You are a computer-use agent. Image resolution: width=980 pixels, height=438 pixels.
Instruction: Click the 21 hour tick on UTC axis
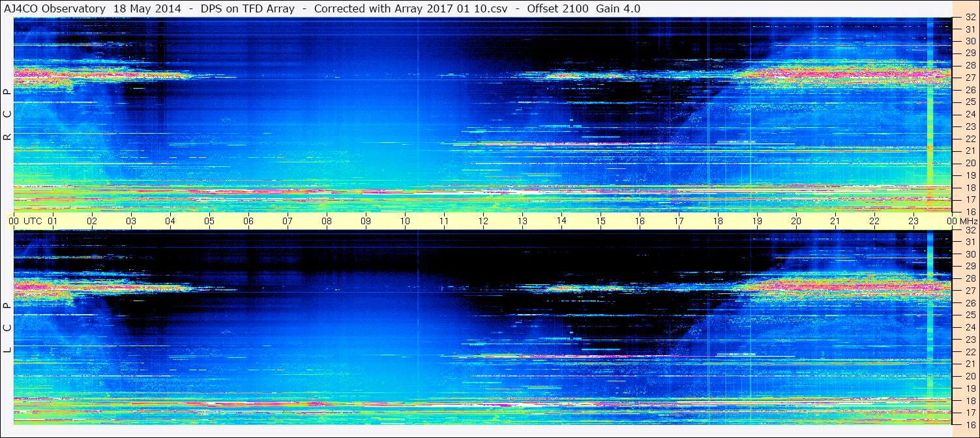(835, 221)
